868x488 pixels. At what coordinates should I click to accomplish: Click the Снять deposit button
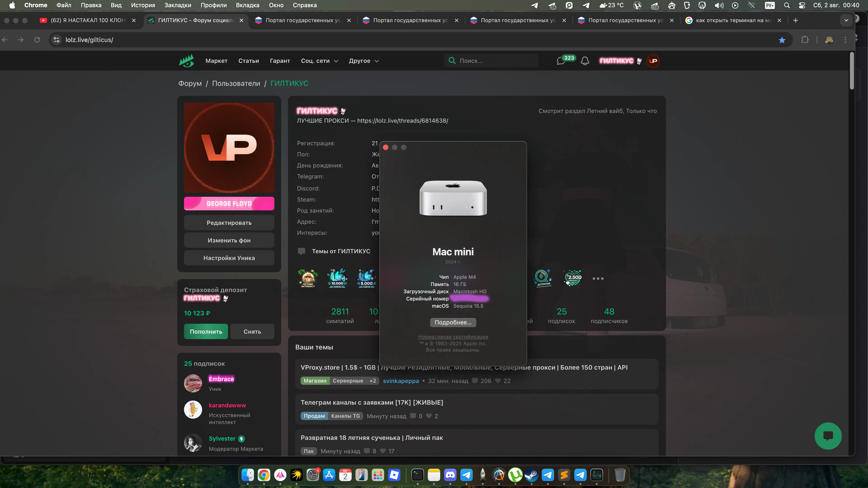pos(252,332)
